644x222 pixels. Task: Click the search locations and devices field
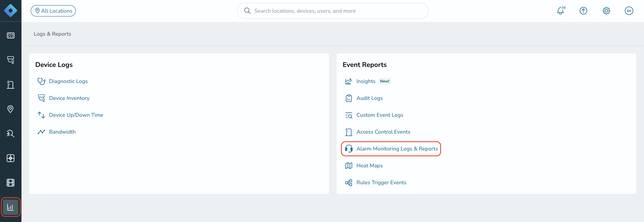[x=333, y=11]
